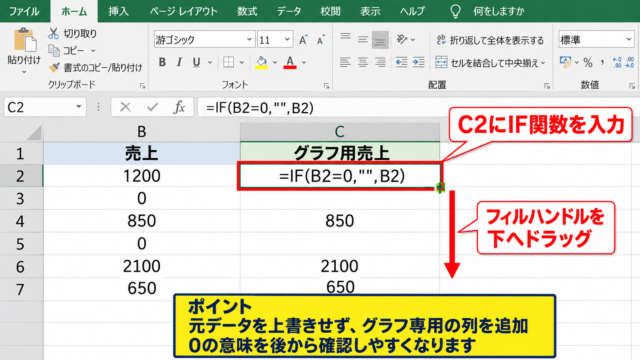Apply comma style number format
This screenshot has height=360, width=640.
point(602,62)
